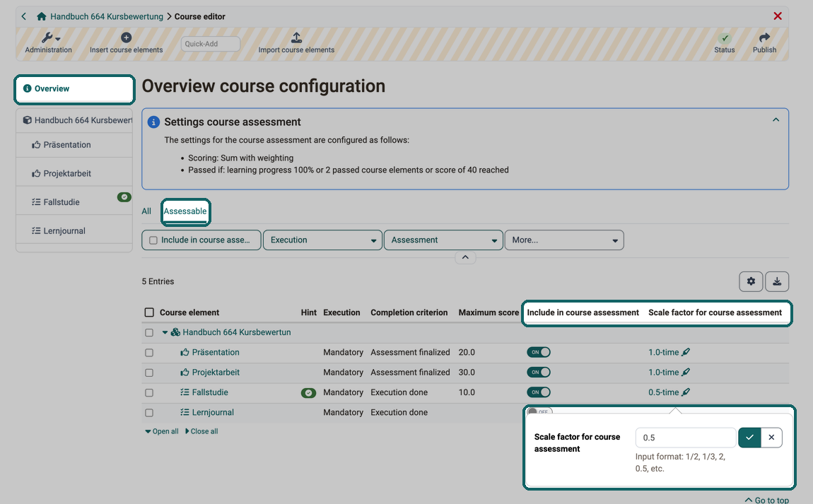Click the Handbuch 664 Kursbewertung breadcrumb link
Viewport: 813px width, 504px height.
[x=106, y=16]
